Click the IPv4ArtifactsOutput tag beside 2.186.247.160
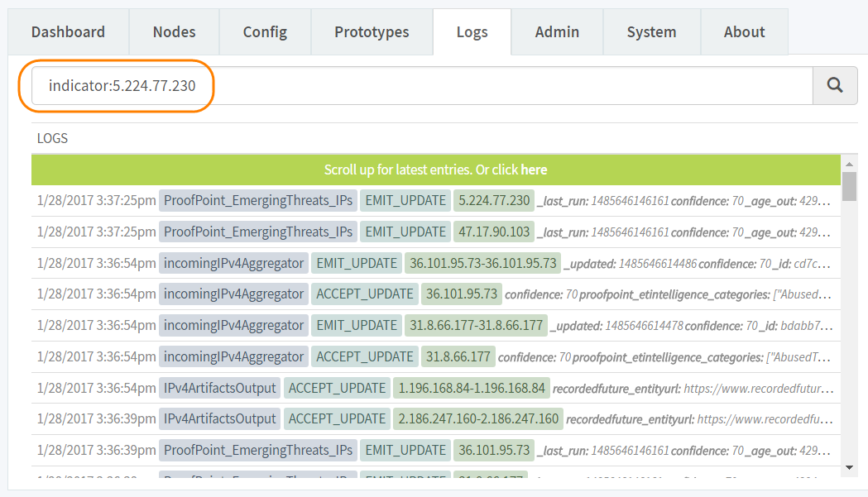 pos(219,419)
